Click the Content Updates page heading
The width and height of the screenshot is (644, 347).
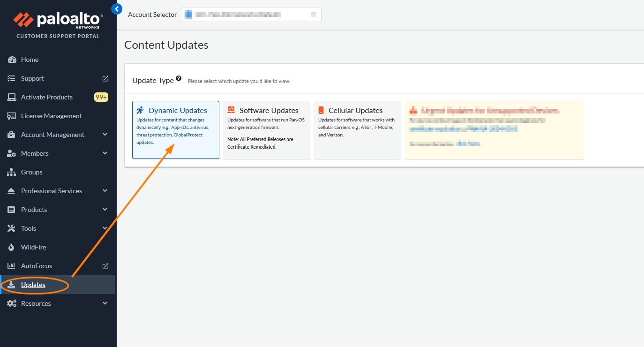(x=166, y=45)
